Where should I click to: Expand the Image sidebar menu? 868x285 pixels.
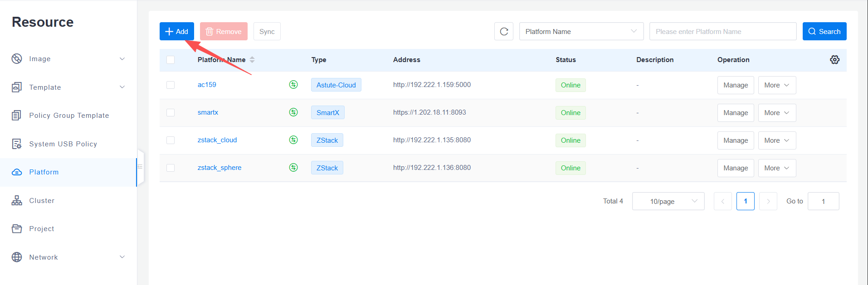tap(68, 59)
